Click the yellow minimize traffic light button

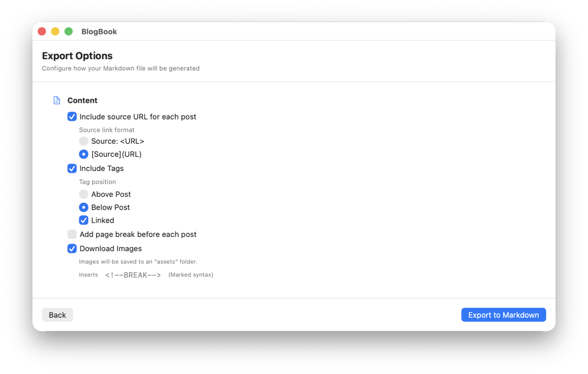tap(55, 31)
